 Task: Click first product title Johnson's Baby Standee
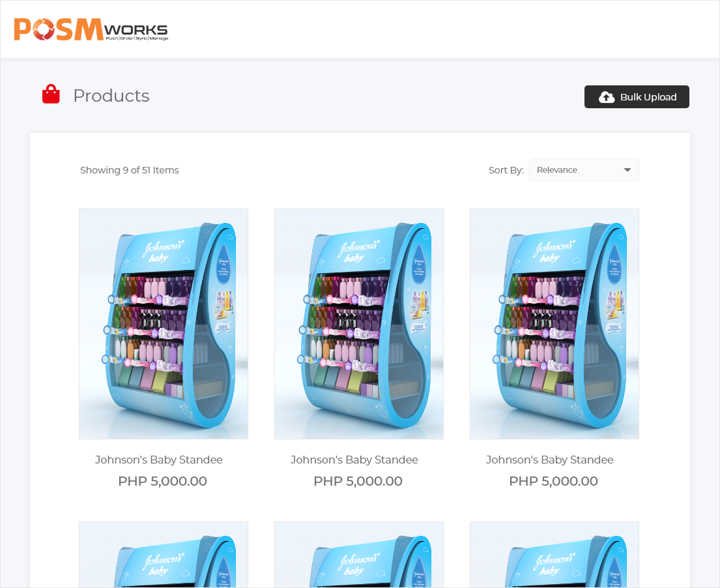click(159, 460)
